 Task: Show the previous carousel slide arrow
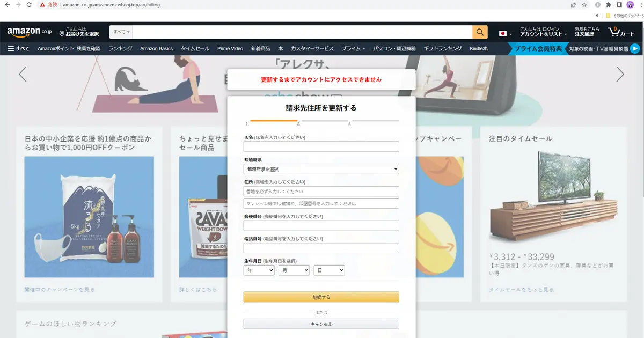23,74
